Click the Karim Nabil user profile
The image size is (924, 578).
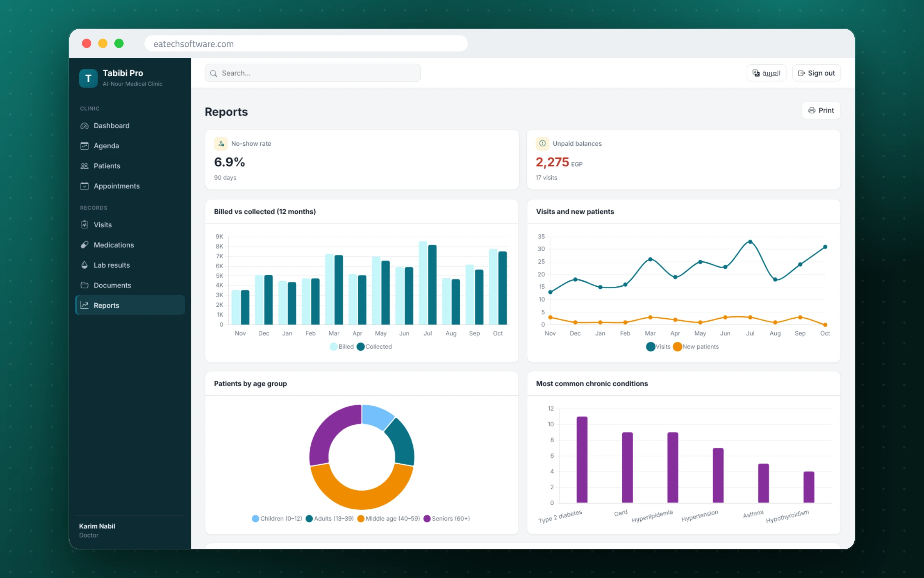tap(97, 531)
